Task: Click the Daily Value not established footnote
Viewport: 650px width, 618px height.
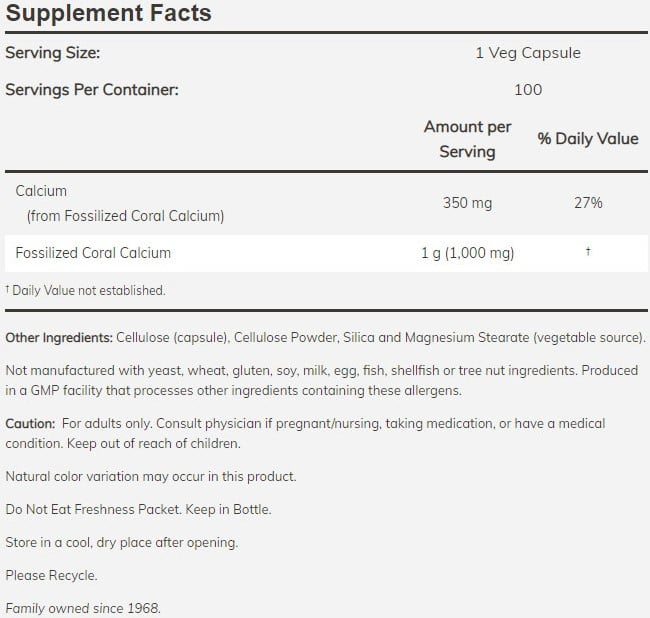Action: (86, 290)
